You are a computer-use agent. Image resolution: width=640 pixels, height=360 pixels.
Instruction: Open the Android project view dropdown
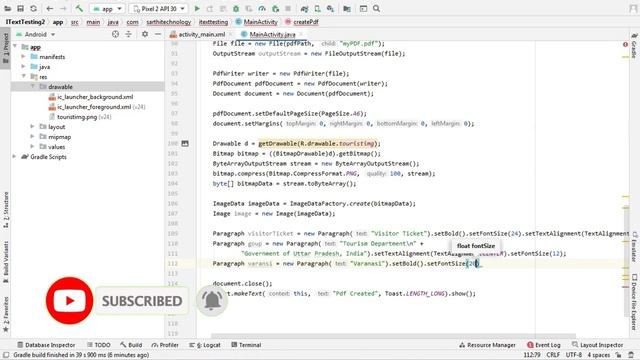click(x=36, y=35)
